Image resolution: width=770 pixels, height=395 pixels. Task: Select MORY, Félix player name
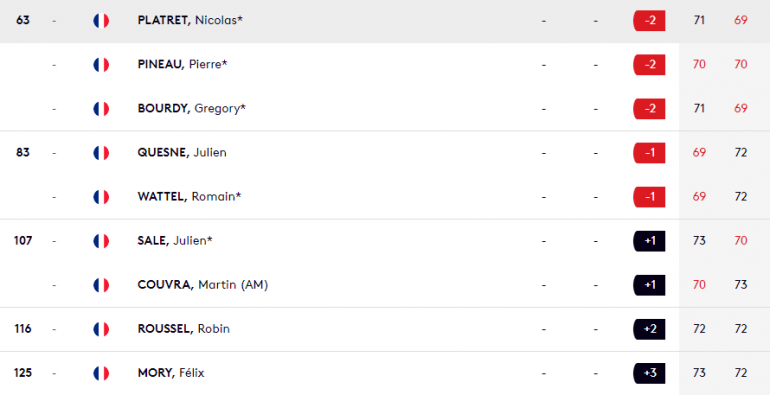[171, 373]
